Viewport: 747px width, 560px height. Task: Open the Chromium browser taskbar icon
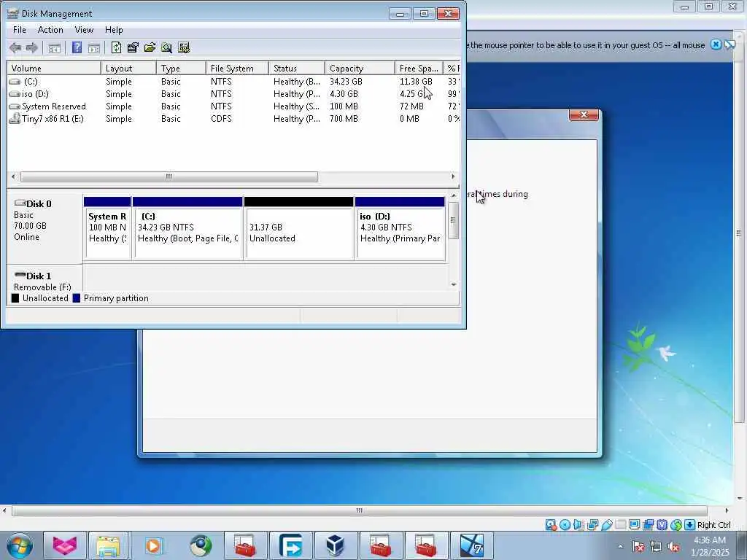(x=200, y=545)
